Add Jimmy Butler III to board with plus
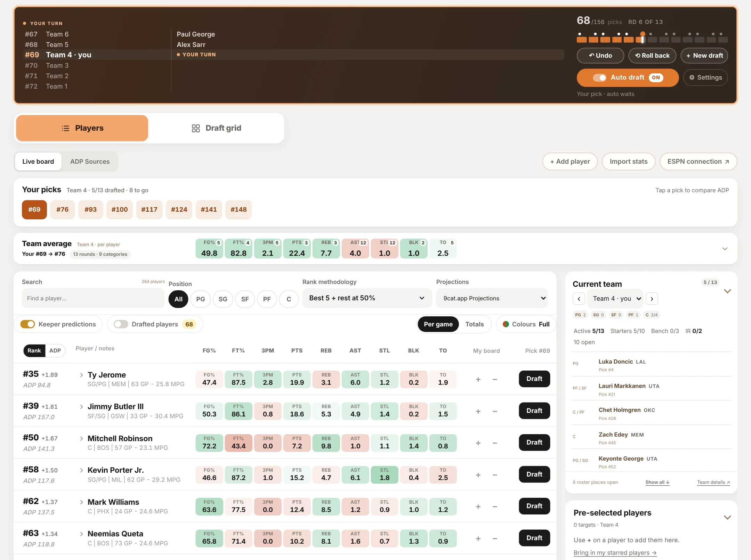 click(x=478, y=411)
